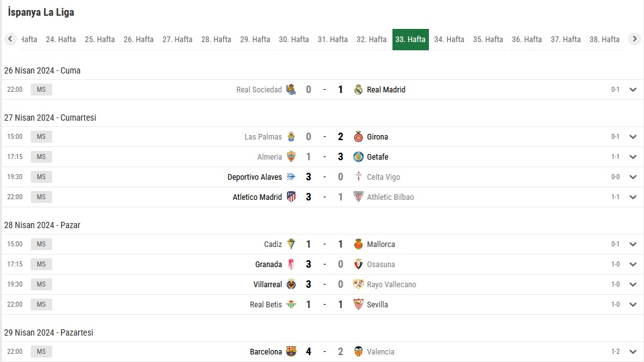Switch to the 34. Hafta tab
The width and height of the screenshot is (644, 362).
pyautogui.click(x=449, y=40)
